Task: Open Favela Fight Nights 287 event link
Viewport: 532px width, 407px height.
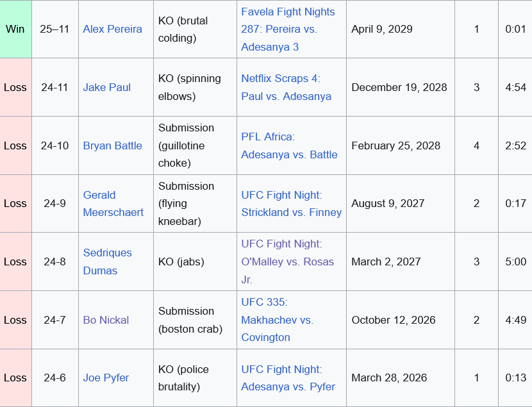Action: click(288, 29)
